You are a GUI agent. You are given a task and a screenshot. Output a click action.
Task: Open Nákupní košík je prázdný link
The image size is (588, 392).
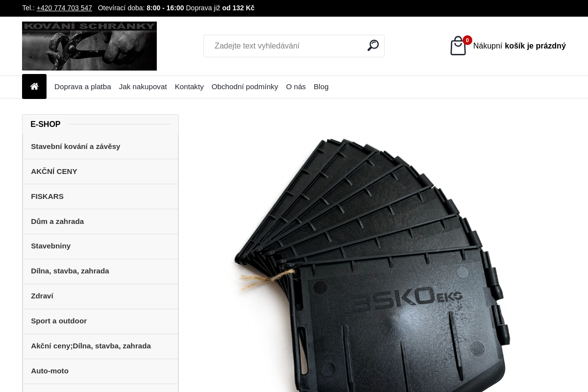519,46
